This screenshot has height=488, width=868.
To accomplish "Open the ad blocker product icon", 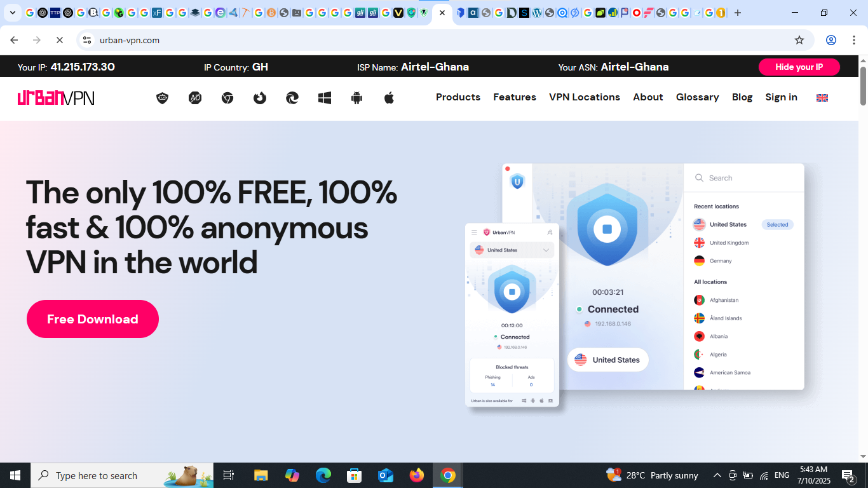I will 195,98.
